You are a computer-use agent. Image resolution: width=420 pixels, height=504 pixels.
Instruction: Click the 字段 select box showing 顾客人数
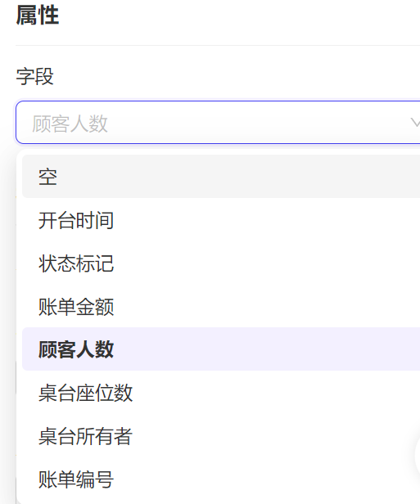(218, 123)
